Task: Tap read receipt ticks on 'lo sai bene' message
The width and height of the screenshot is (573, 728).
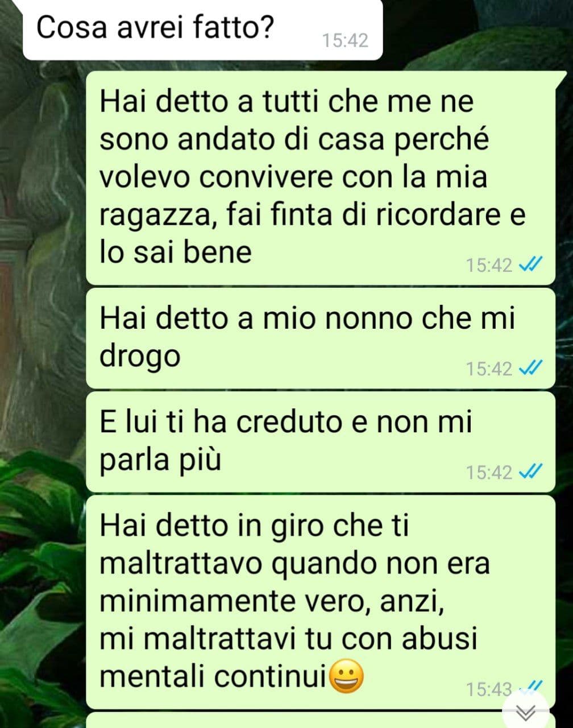Action: pos(531,264)
